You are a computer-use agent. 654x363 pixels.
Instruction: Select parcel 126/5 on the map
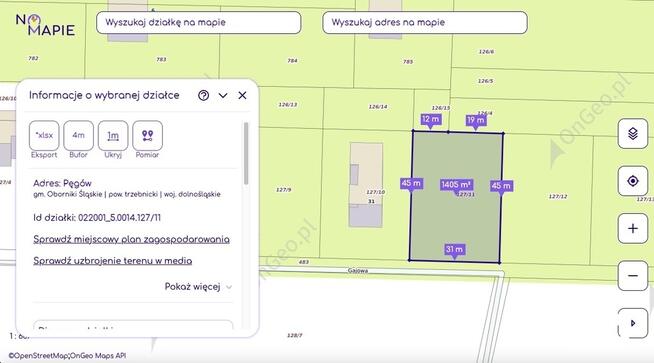point(485,81)
